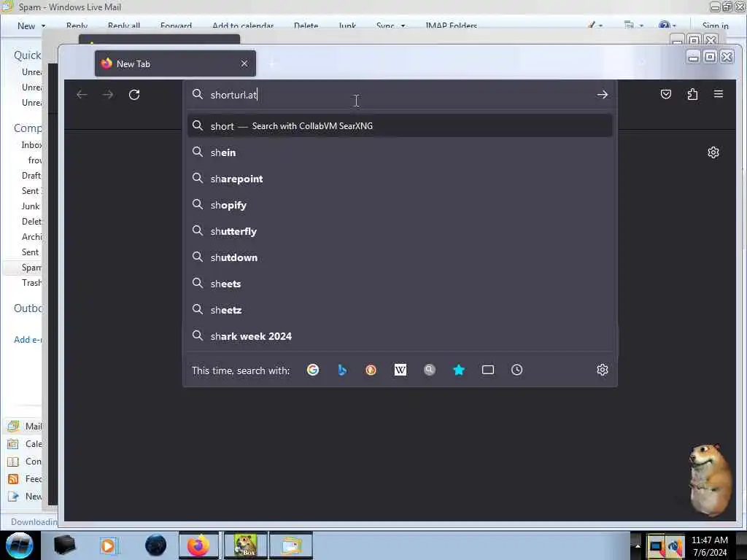This screenshot has height=560, width=747.
Task: Click the Firefox reload page icon
Action: [x=134, y=95]
